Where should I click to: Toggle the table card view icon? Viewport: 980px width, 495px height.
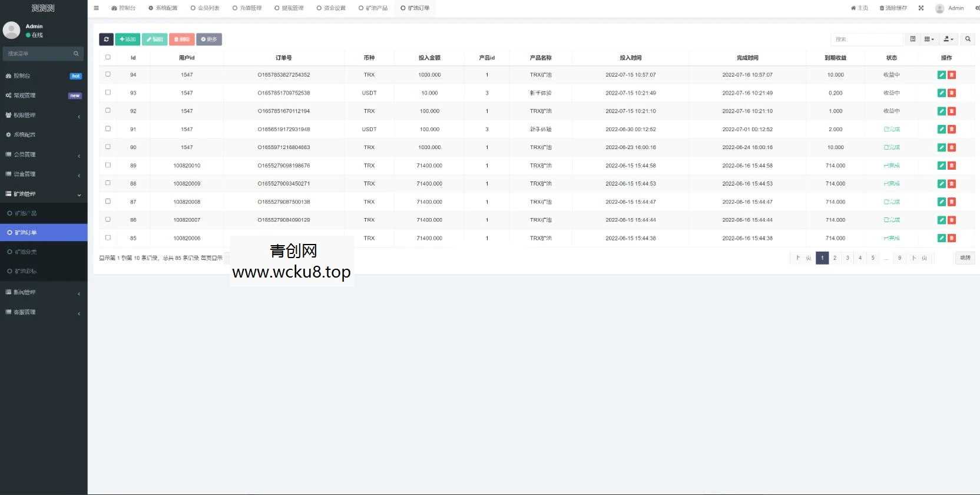[913, 39]
